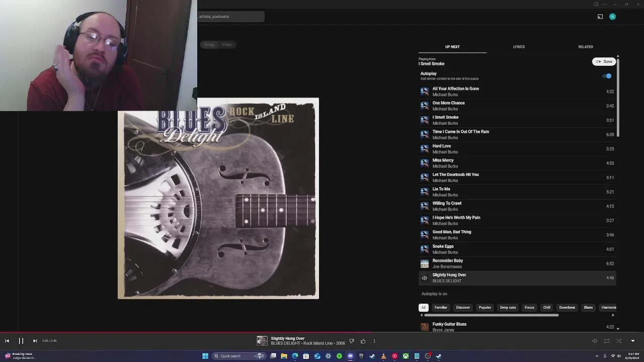Viewport: 644px width, 362px height.
Task: Toggle repeat mode in the player bar
Action: click(607, 341)
